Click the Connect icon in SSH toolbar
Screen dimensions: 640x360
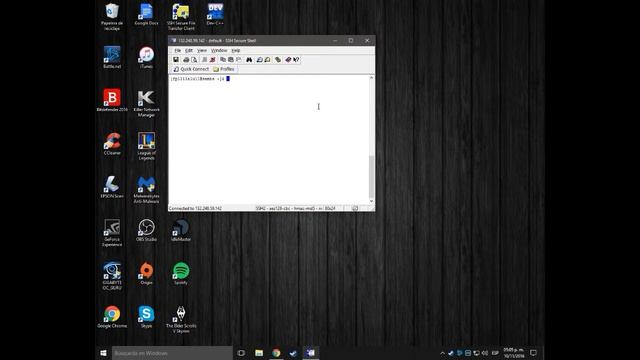click(x=204, y=60)
